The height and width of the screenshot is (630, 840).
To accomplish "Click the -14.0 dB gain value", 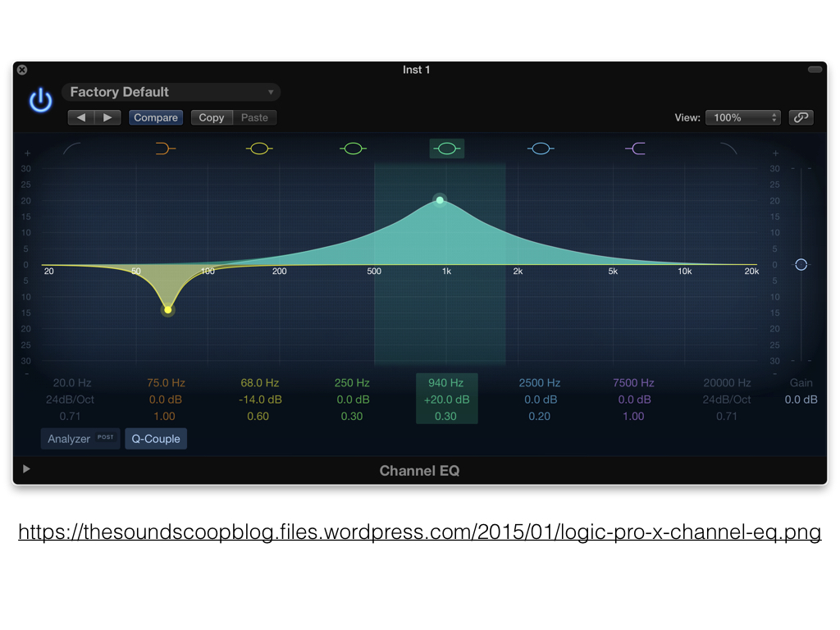I will coord(260,399).
